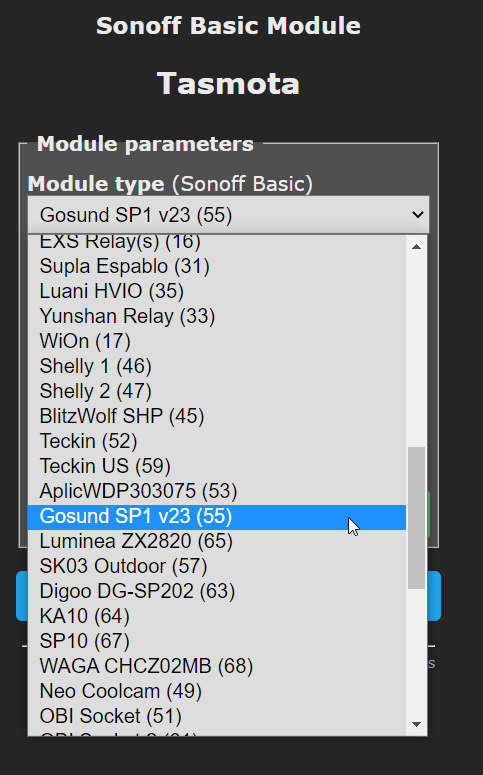This screenshot has width=483, height=775.
Task: Choose Luani HVIO (35) from list
Action: point(217,291)
